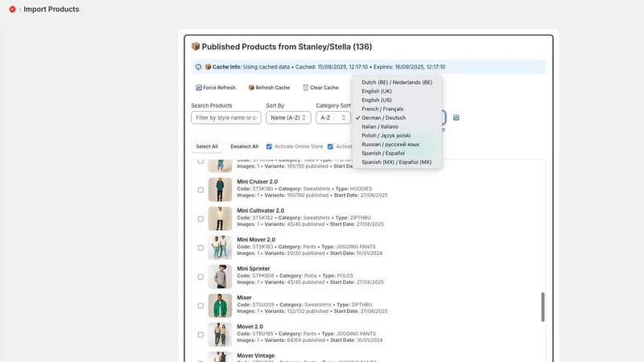Click the product list vertical scrollbar
This screenshot has width=644, height=362.
click(x=543, y=307)
